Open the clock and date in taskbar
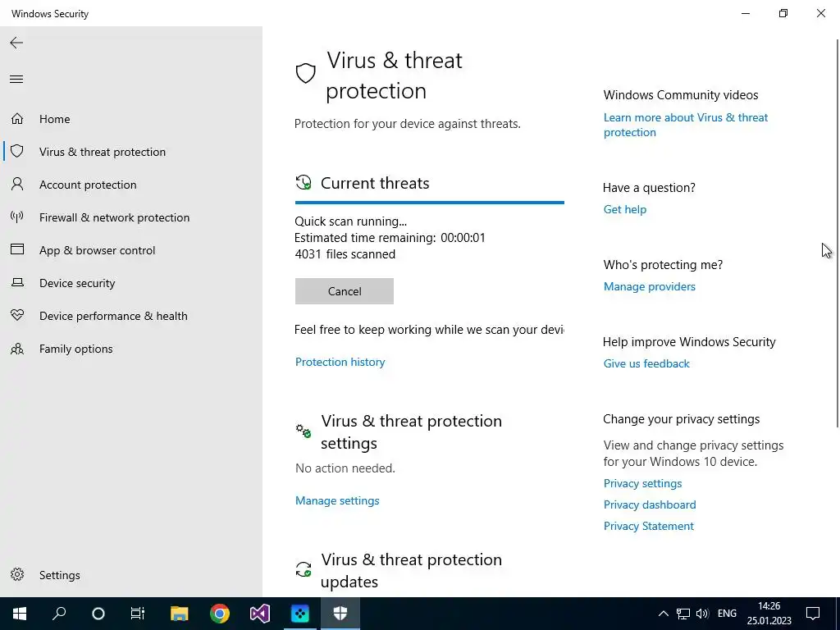 click(x=769, y=614)
